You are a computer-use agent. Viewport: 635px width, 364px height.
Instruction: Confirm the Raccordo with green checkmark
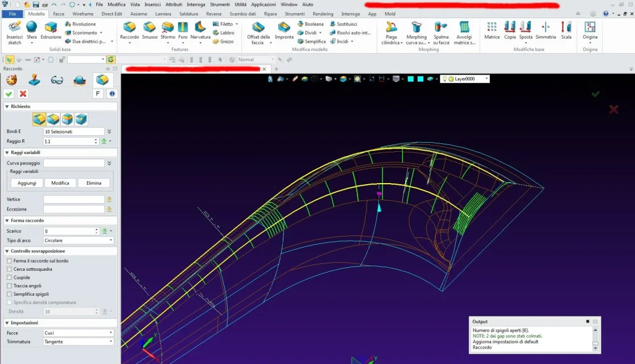pos(9,93)
